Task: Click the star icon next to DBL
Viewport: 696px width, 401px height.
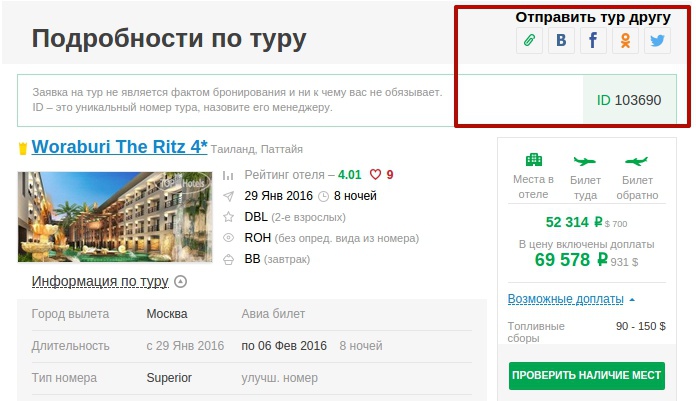Action: [x=228, y=217]
